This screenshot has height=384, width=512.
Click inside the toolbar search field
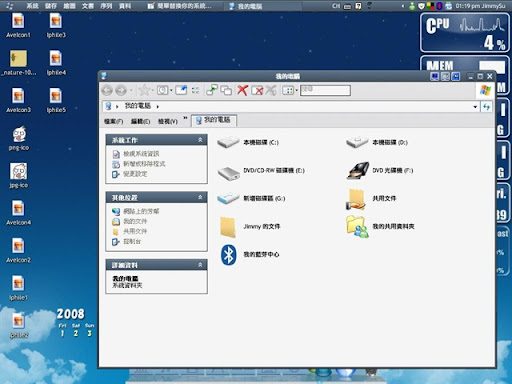325,90
